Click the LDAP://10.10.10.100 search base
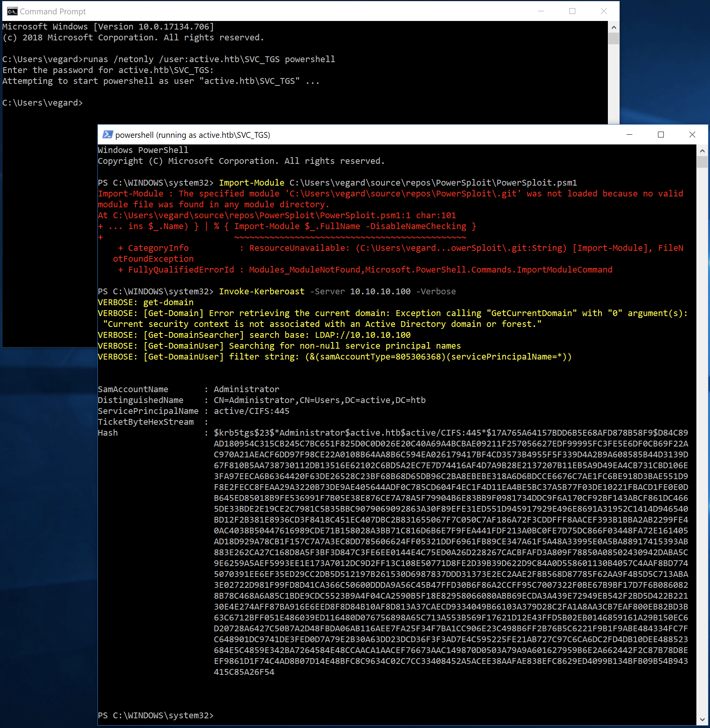This screenshot has height=728, width=710. coord(363,335)
